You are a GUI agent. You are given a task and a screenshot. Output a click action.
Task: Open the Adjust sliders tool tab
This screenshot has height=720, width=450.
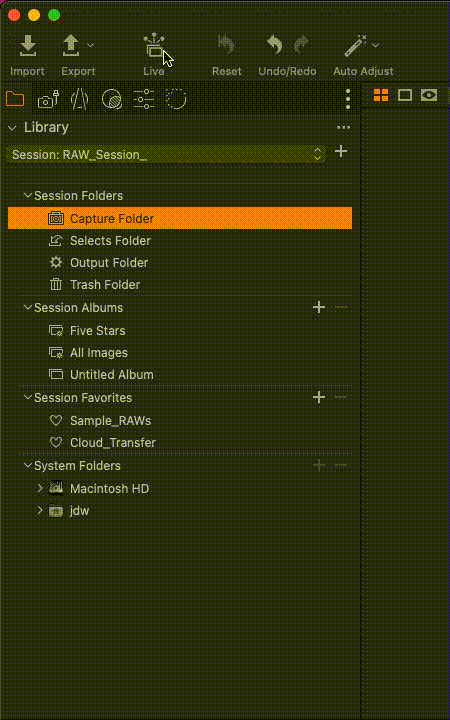pyautogui.click(x=144, y=99)
